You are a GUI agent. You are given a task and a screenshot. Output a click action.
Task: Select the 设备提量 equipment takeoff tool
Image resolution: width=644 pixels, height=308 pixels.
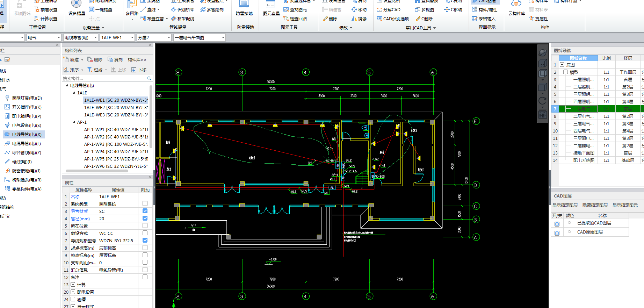click(77, 8)
